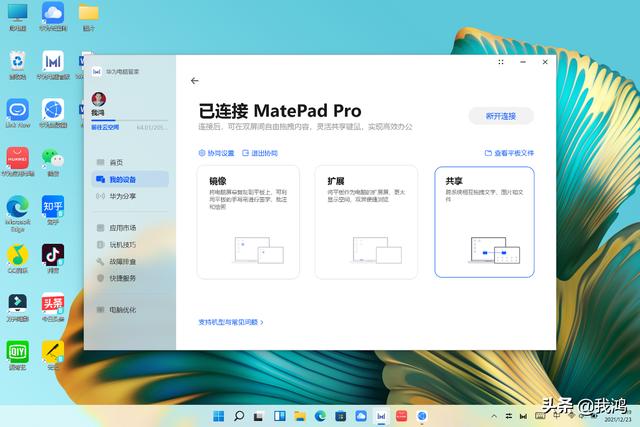Launch the TikTok (抖音) desktop shortcut
640x427 pixels.
52,255
